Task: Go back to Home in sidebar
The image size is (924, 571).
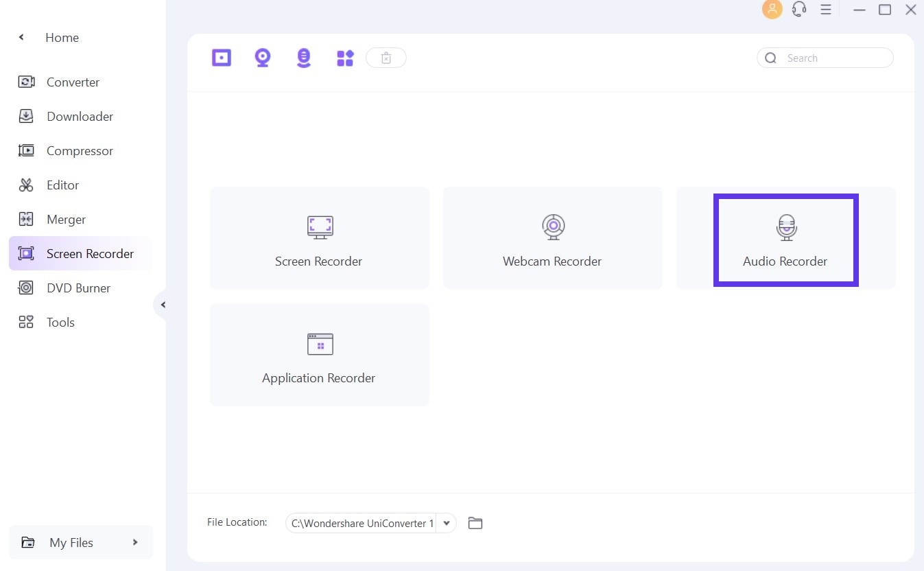Action: (x=62, y=38)
